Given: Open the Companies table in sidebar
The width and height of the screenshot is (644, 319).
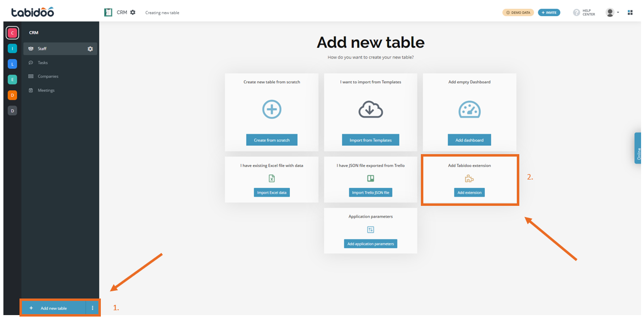Looking at the screenshot, I should [x=60, y=77].
